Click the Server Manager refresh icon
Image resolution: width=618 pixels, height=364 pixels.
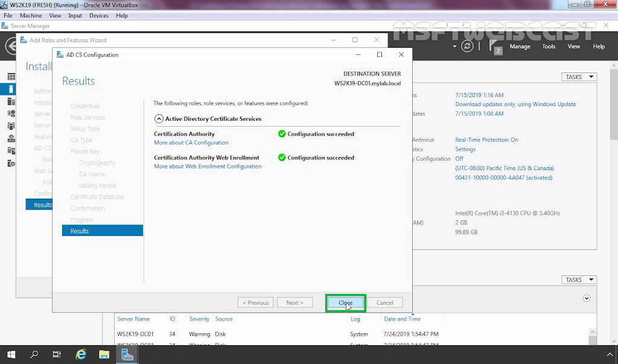click(467, 46)
